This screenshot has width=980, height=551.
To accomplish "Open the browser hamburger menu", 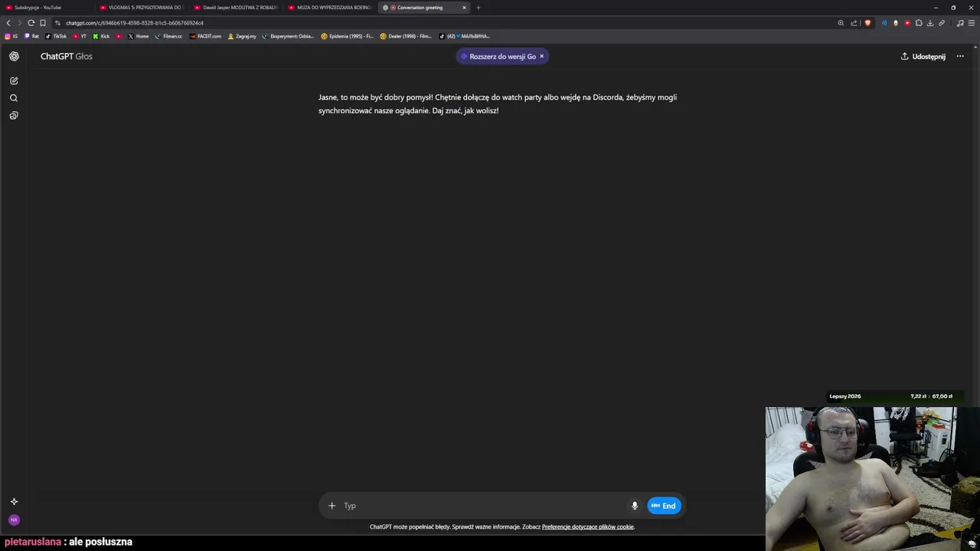I will tap(972, 23).
